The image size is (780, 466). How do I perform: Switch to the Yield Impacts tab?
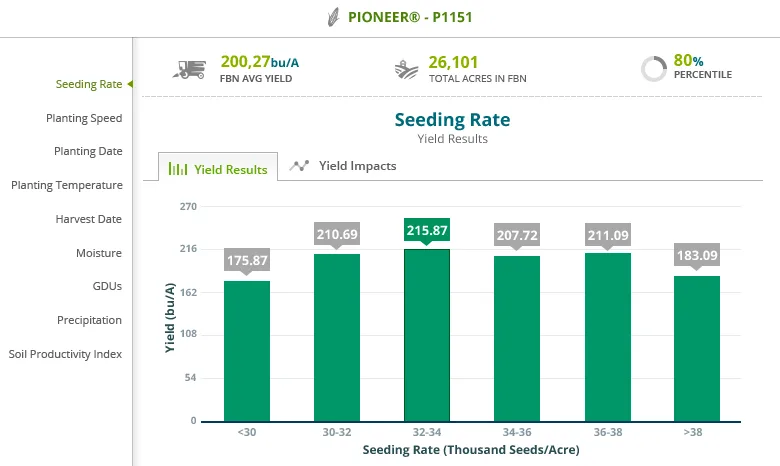click(x=343, y=166)
